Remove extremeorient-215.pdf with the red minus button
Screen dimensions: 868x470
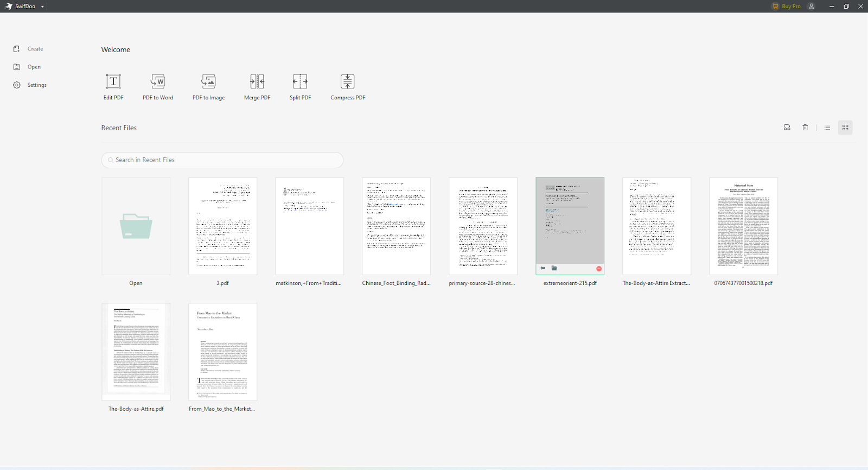pos(599,269)
